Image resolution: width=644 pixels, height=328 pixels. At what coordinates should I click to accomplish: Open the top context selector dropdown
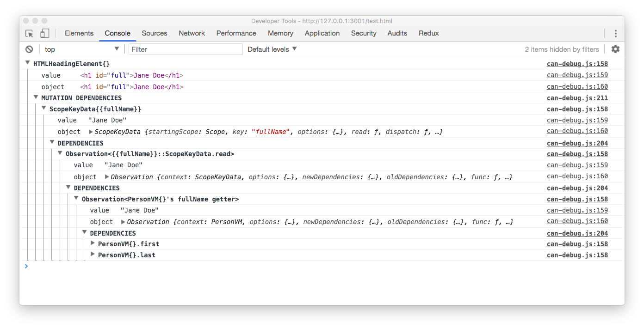pyautogui.click(x=81, y=49)
